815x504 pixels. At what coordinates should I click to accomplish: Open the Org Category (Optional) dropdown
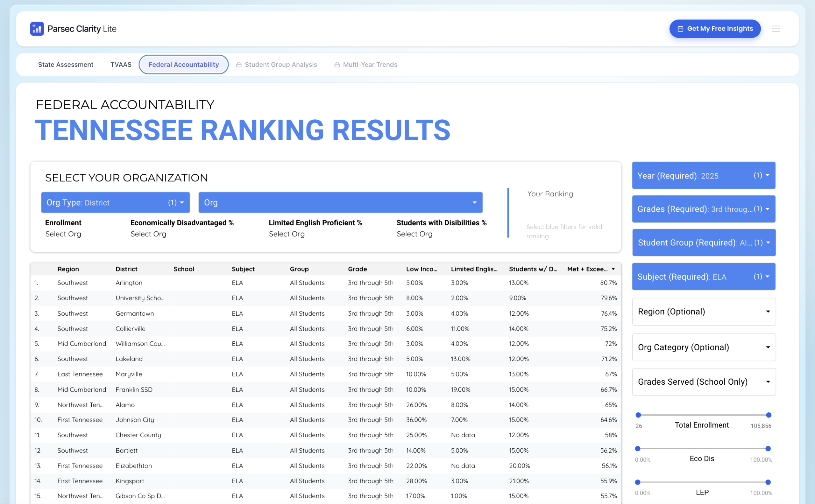coord(704,347)
